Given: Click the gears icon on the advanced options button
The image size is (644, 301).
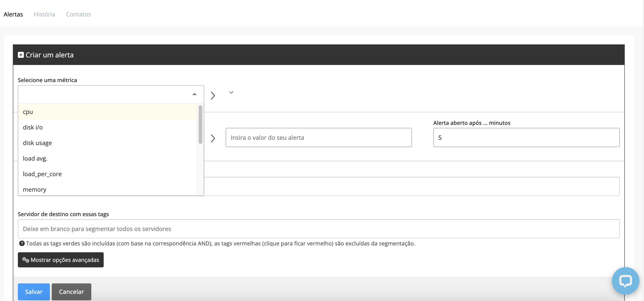Looking at the screenshot, I should coord(26,260).
